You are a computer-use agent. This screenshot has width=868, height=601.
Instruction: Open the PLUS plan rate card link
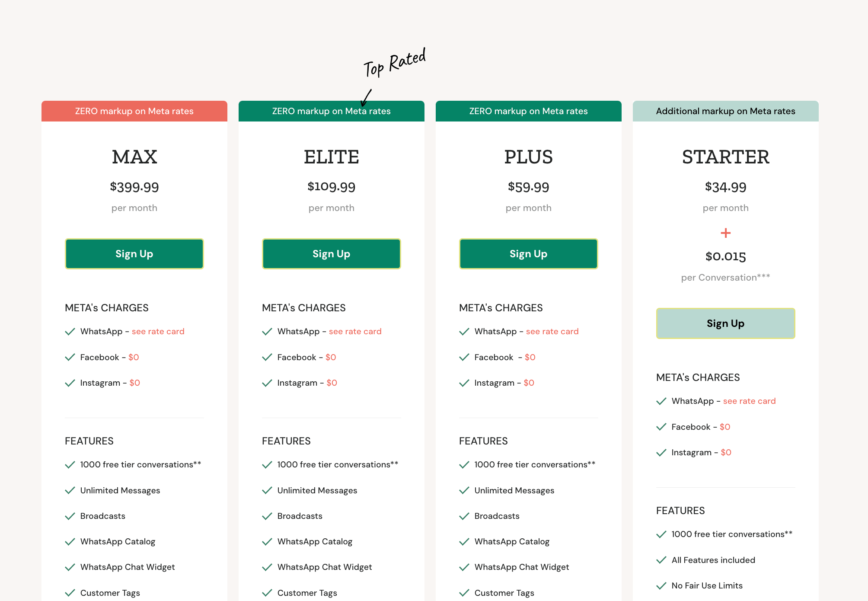[552, 331]
